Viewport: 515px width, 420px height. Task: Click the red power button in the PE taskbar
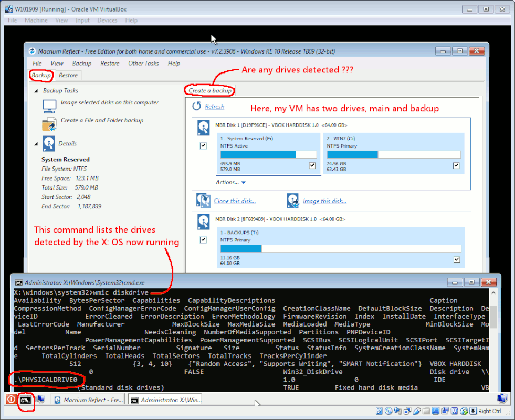click(x=11, y=400)
